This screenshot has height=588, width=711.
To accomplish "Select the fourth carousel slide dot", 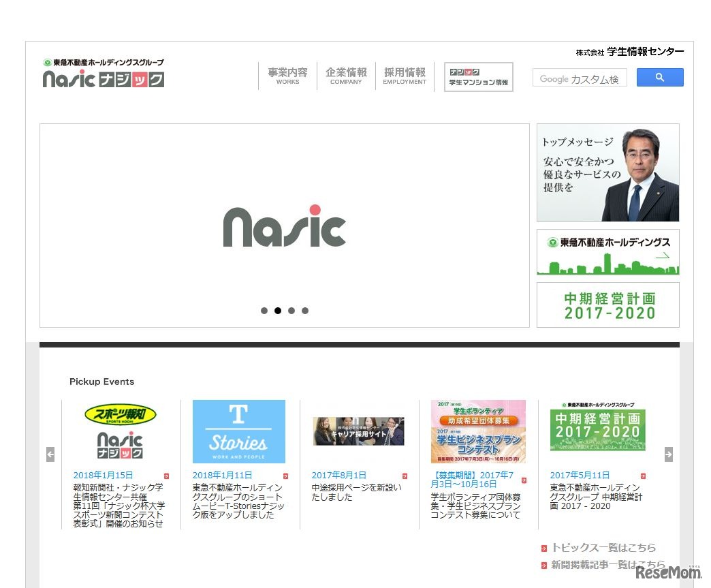I will point(305,311).
